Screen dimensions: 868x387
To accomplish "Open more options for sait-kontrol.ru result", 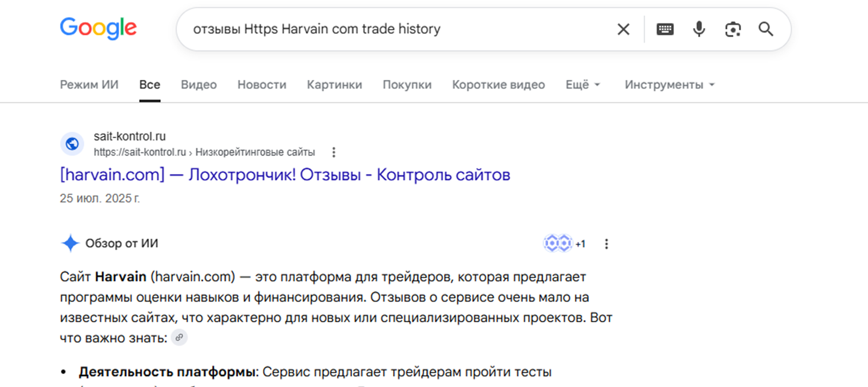I will pos(334,152).
